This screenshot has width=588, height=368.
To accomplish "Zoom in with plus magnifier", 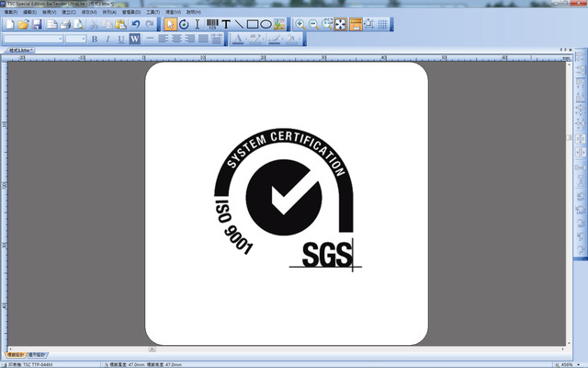I will point(300,25).
